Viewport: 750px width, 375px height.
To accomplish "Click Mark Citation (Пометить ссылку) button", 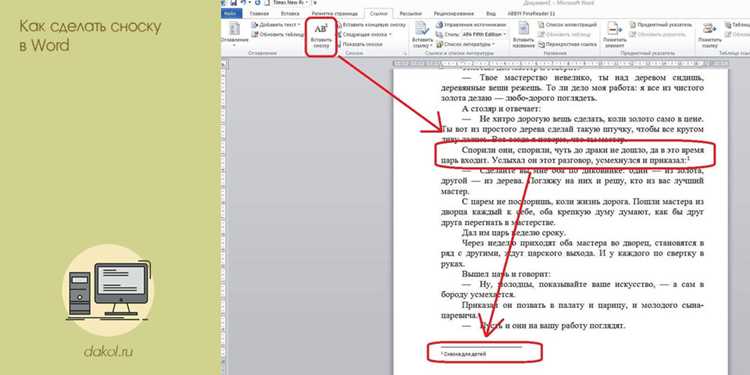I will (709, 34).
